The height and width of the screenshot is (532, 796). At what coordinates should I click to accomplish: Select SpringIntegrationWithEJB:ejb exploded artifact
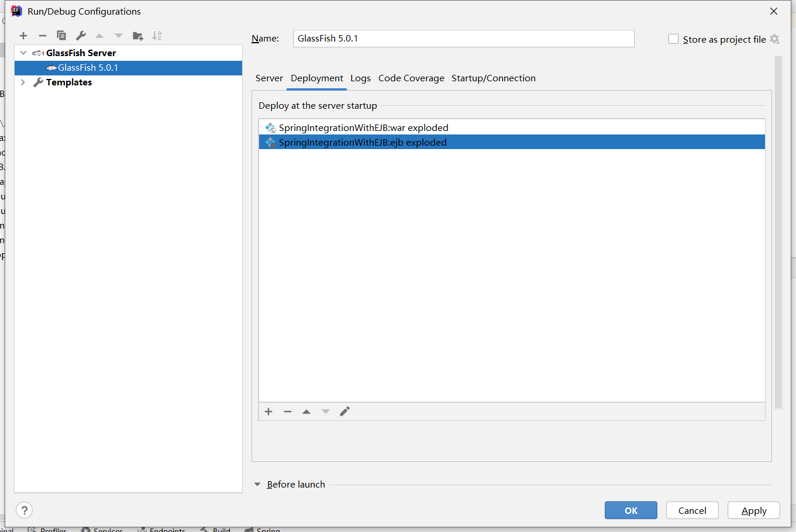pos(512,142)
